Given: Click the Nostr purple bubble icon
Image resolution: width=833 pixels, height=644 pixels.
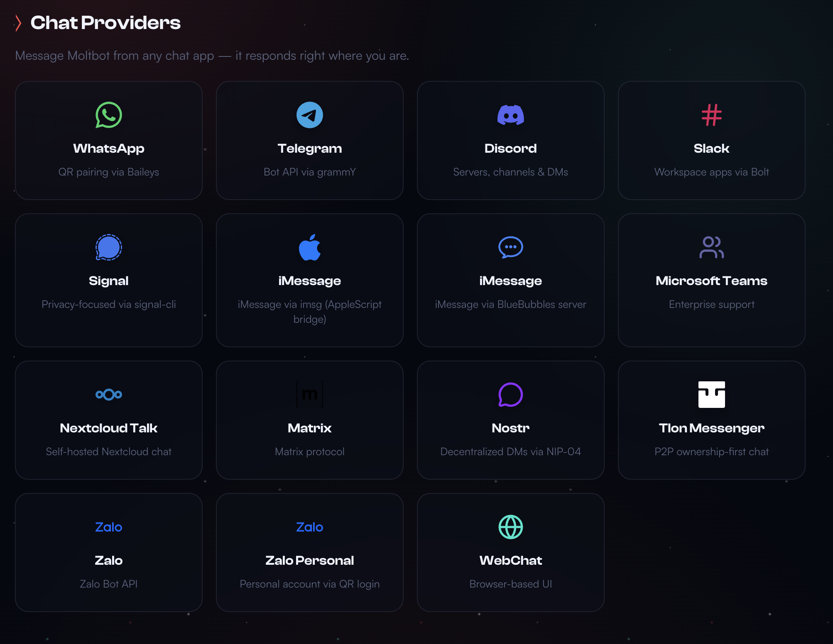Looking at the screenshot, I should [x=511, y=394].
